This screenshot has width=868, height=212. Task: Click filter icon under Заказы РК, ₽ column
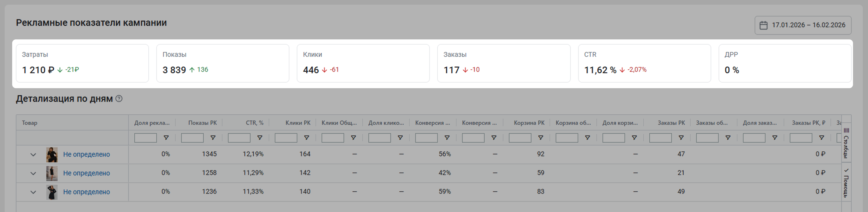(x=821, y=138)
